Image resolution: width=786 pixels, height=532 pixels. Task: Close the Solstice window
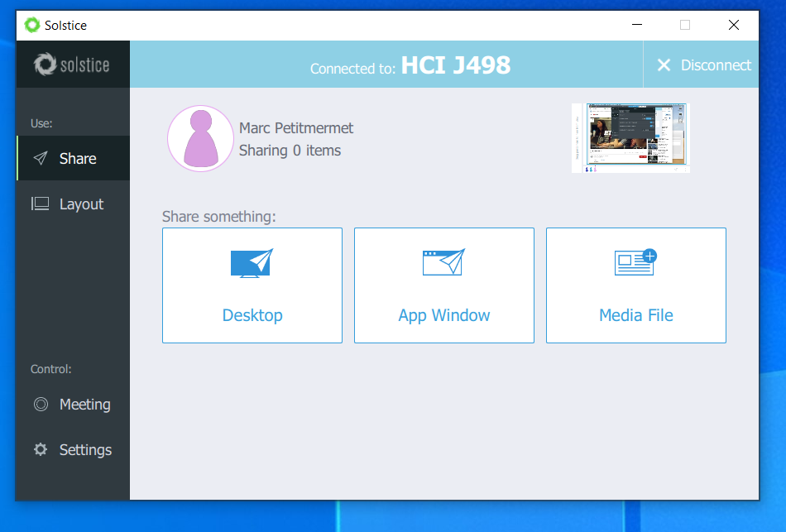(733, 25)
